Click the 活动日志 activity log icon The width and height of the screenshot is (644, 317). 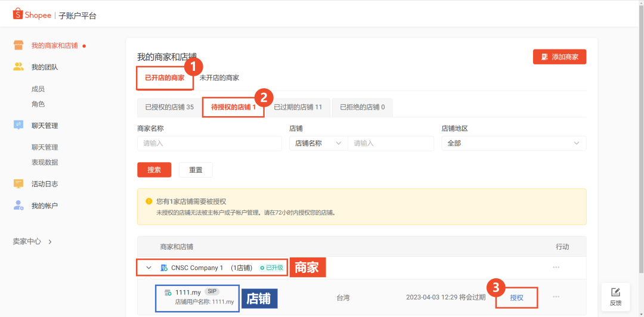click(x=18, y=184)
